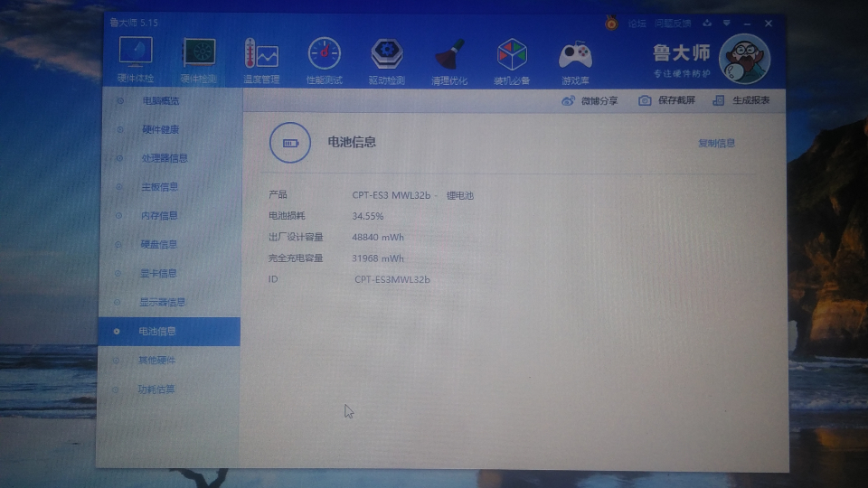Image resolution: width=868 pixels, height=488 pixels.
Task: Click the full charge capacity 31968 mWh
Action: [x=378, y=258]
